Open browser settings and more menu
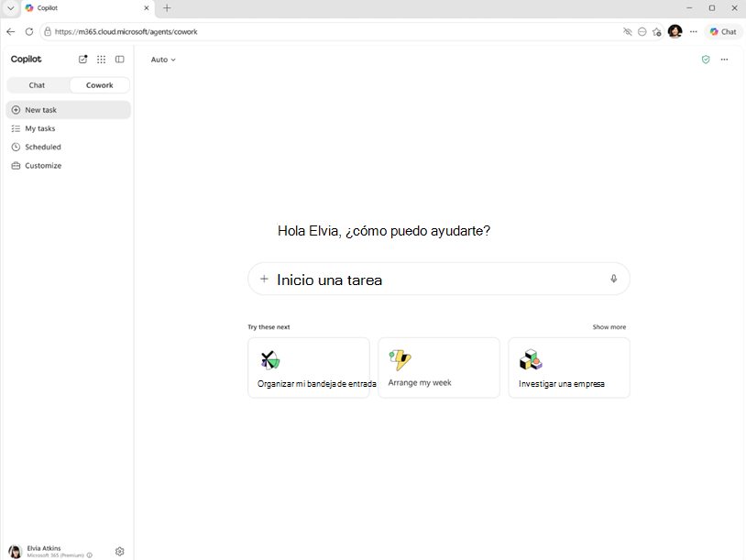 (694, 32)
